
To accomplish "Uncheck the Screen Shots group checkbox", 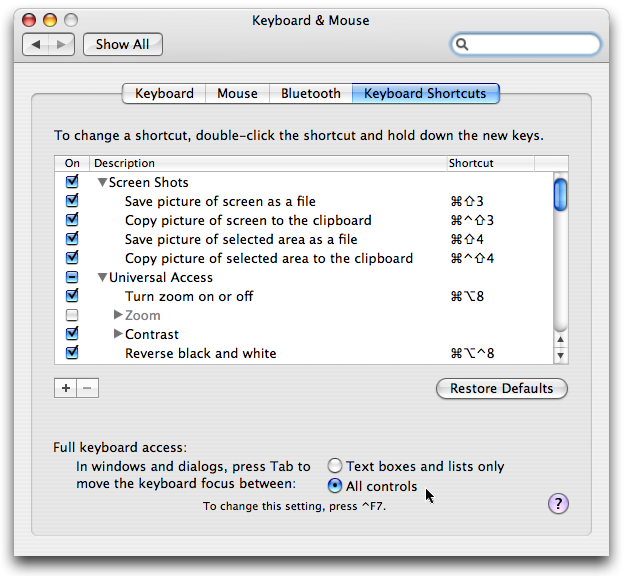I will pos(72,182).
